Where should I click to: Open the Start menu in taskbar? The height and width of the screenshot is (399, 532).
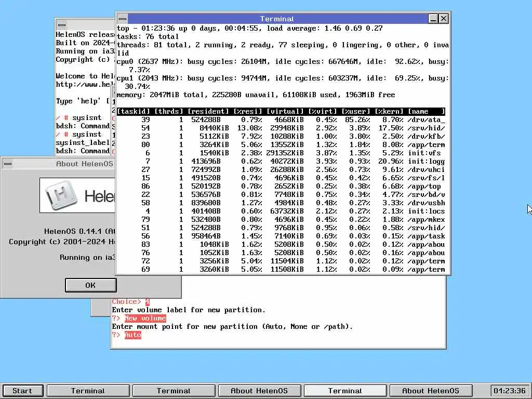22,391
